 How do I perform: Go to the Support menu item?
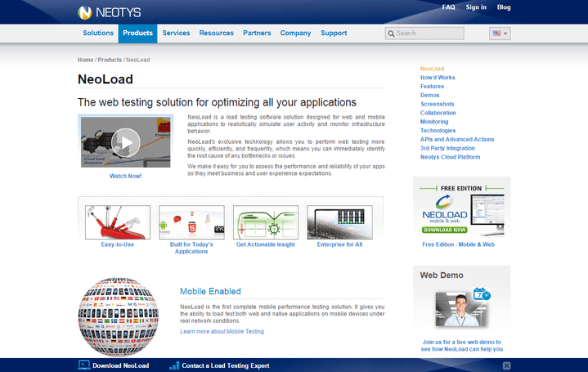[334, 34]
